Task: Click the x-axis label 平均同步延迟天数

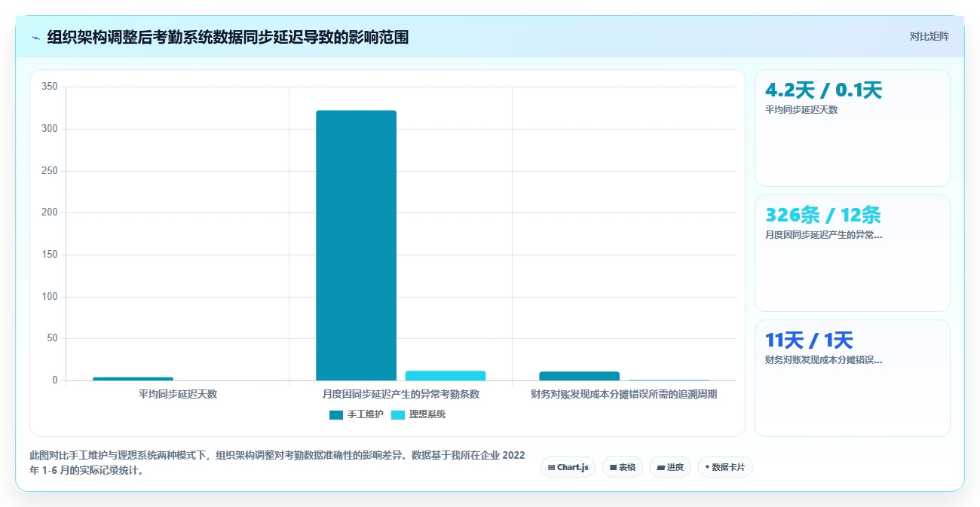Action: [x=177, y=394]
